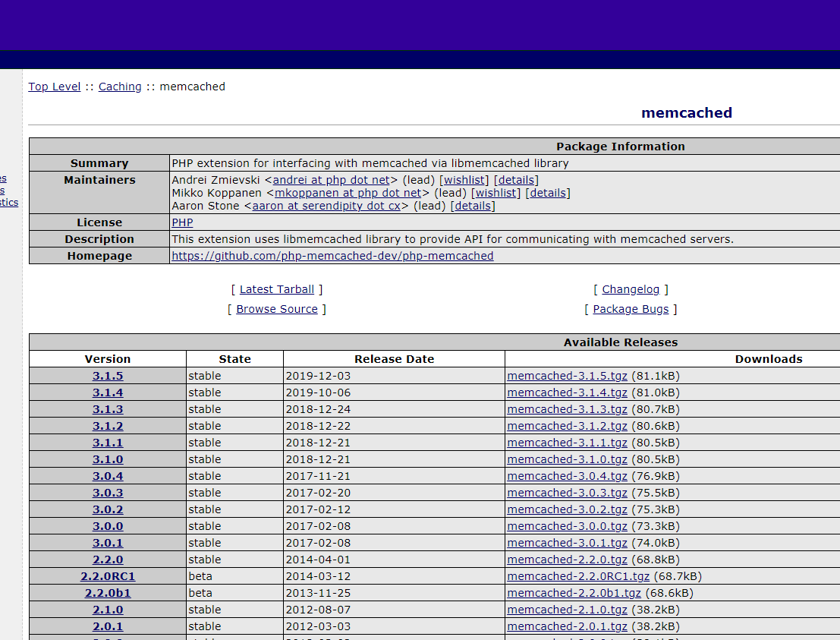Download memcached-3.1.1.tgz
Image resolution: width=840 pixels, height=640 pixels.
coord(568,443)
